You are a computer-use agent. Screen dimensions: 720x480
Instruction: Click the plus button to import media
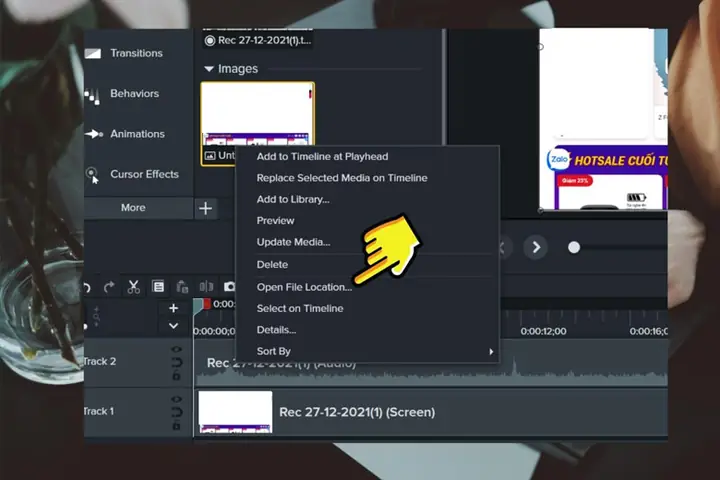206,209
